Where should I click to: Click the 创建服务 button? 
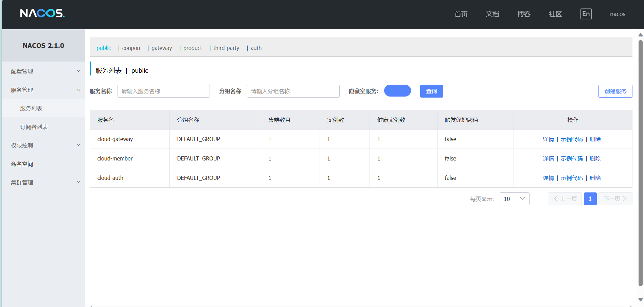615,91
